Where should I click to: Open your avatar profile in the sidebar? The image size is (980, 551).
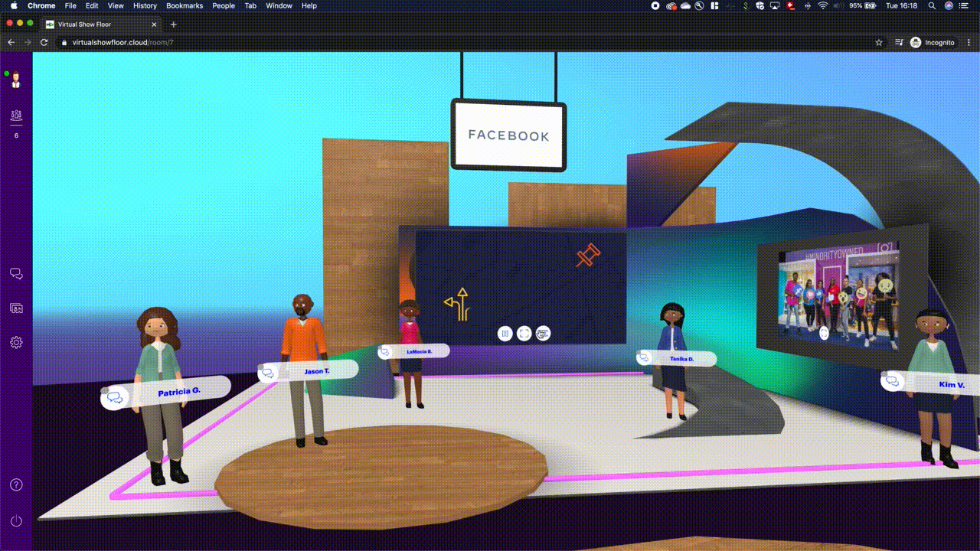coord(15,80)
